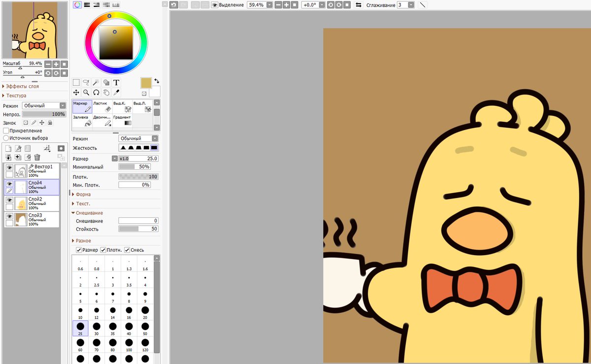The width and height of the screenshot is (591, 364).
Task: Select the Move tool
Action: click(76, 92)
